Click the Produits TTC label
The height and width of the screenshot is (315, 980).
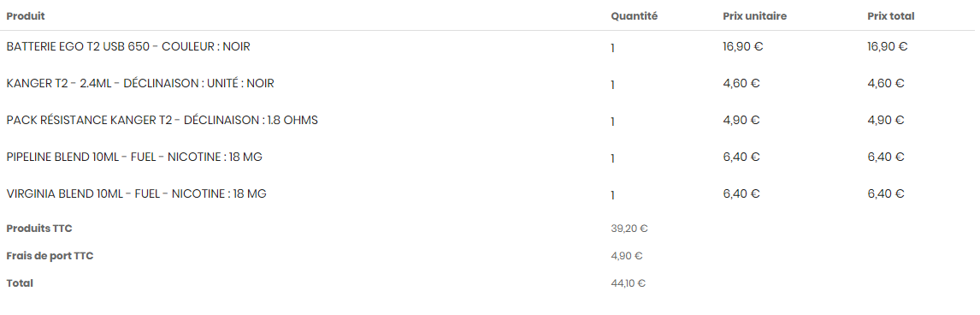point(39,229)
